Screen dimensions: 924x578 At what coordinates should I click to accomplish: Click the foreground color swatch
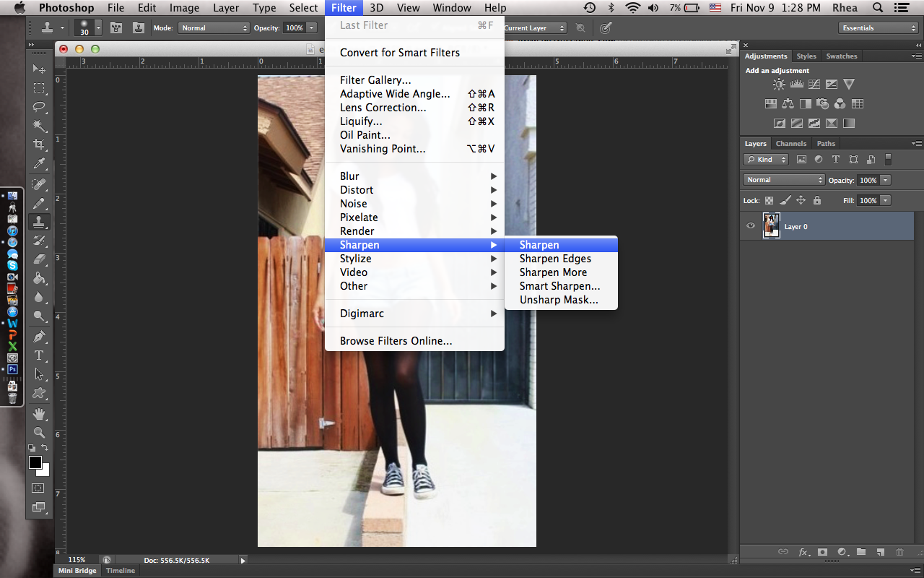tap(35, 462)
